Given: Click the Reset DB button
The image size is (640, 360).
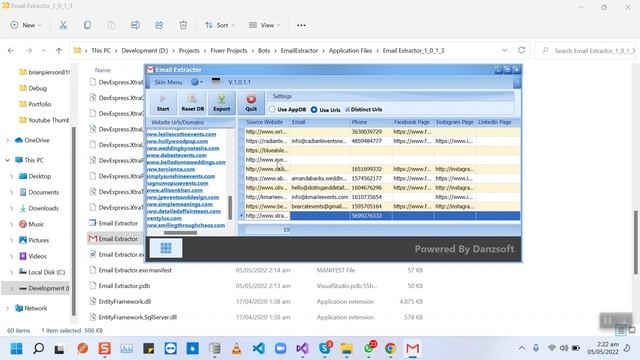Looking at the screenshot, I should (x=192, y=102).
